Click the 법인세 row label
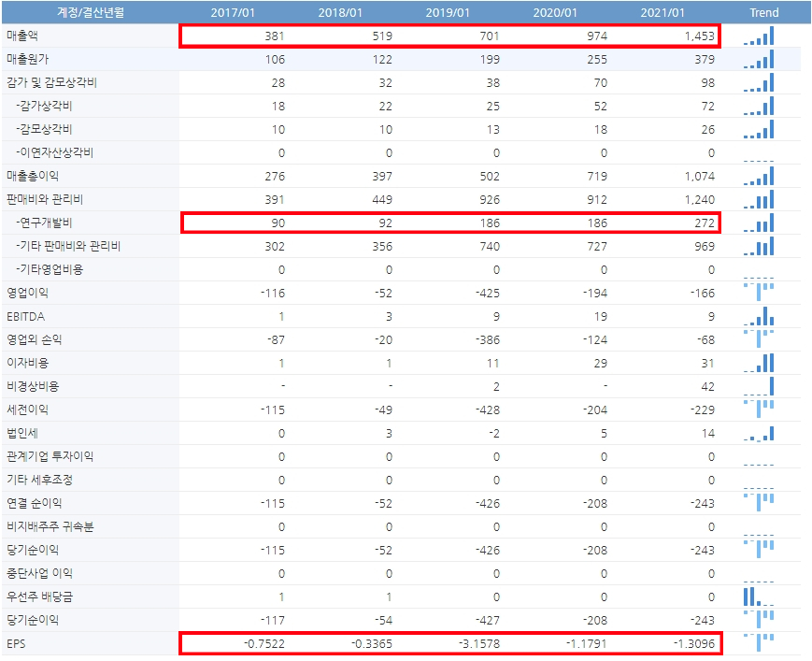 point(22,433)
